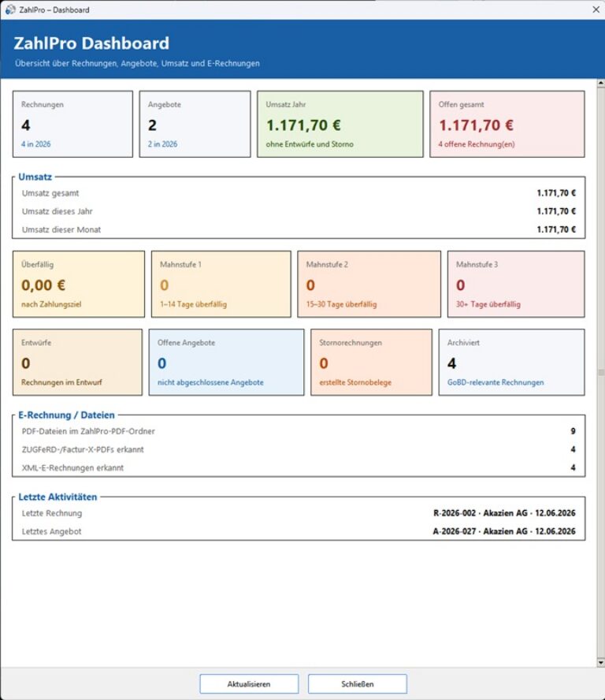Click the 'Letztes Angebot' label
The height and width of the screenshot is (700, 605).
pyautogui.click(x=51, y=531)
